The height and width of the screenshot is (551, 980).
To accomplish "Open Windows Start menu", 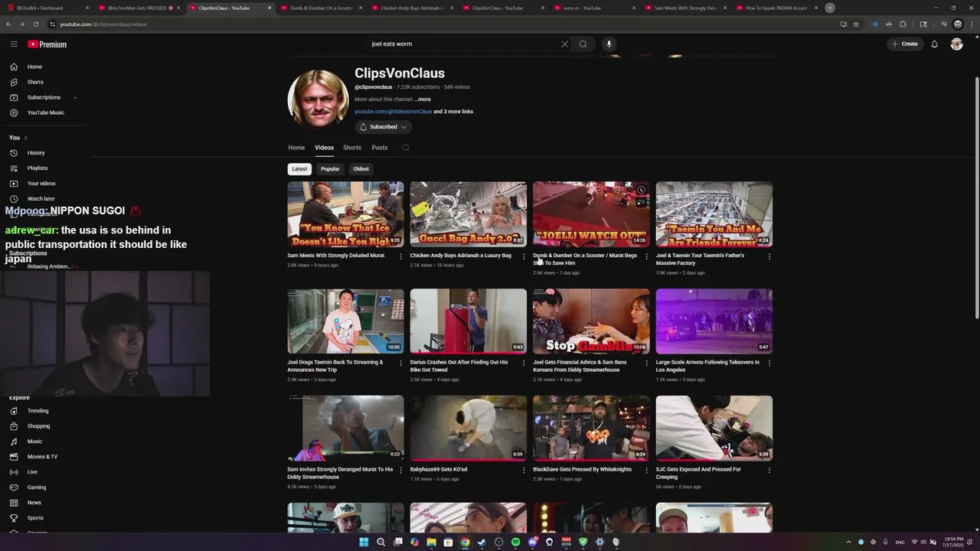I will pyautogui.click(x=364, y=542).
